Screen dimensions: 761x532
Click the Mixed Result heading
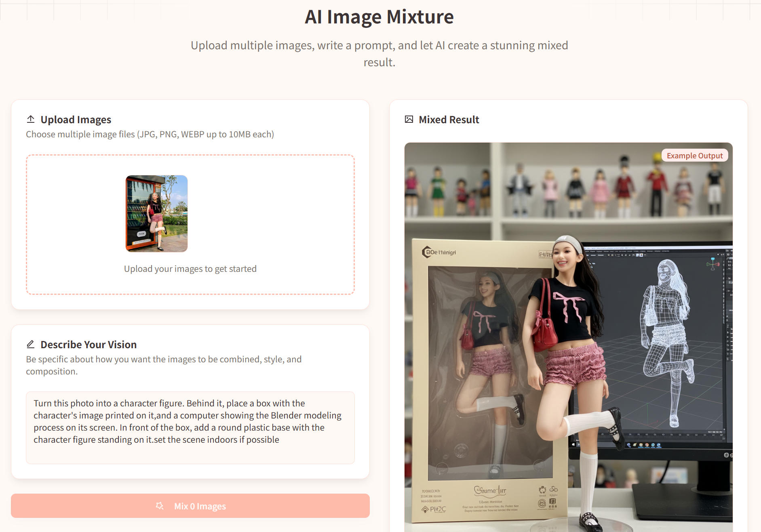[x=449, y=120]
